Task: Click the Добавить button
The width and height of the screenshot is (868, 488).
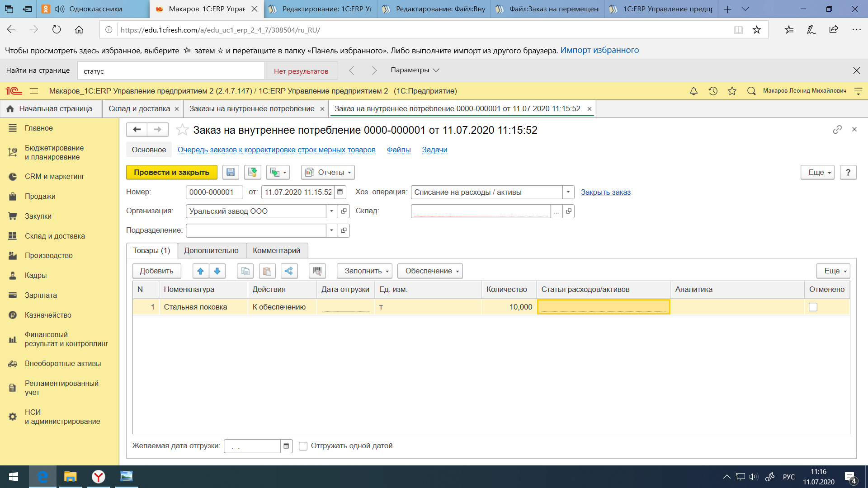Action: click(x=156, y=271)
